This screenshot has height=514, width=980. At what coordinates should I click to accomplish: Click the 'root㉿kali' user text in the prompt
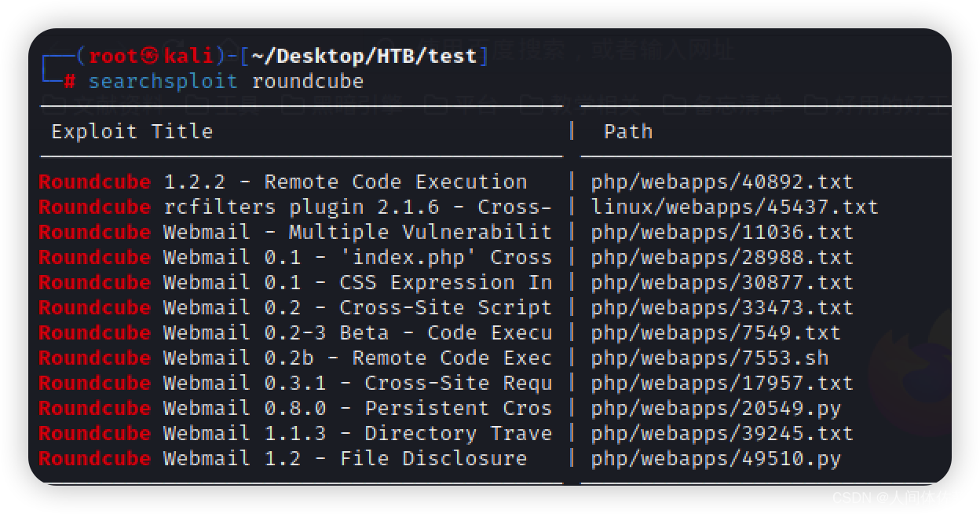tap(151, 56)
